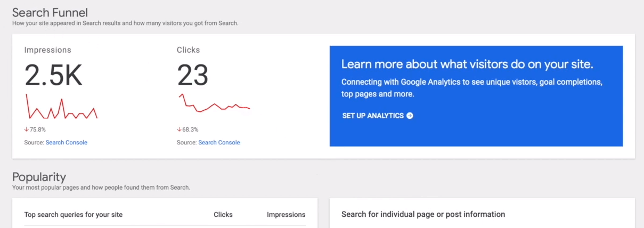The image size is (644, 228).
Task: Click the Popularity section heading
Action: coord(39,177)
